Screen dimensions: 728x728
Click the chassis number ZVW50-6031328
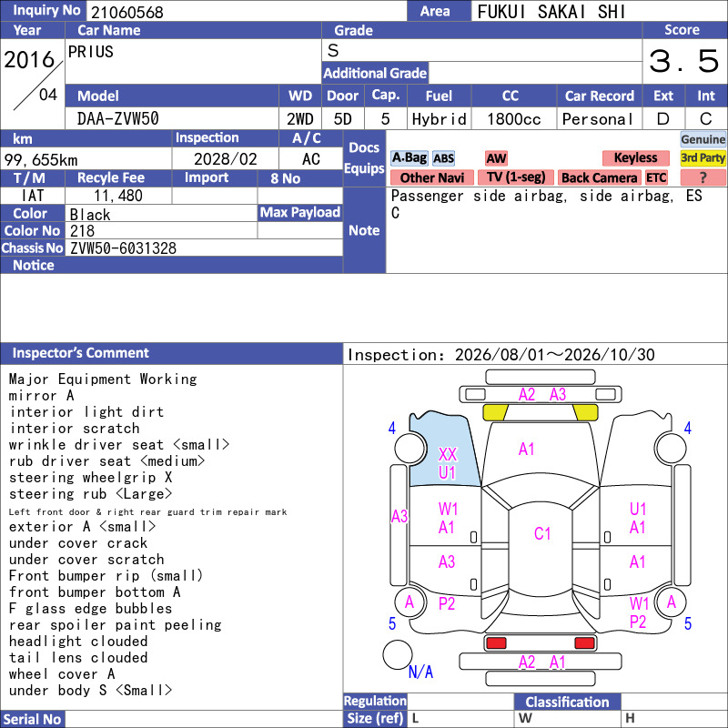pyautogui.click(x=123, y=248)
